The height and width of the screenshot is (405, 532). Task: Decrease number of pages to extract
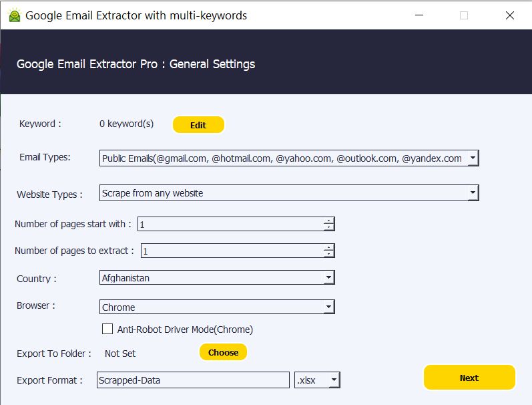[x=329, y=254]
